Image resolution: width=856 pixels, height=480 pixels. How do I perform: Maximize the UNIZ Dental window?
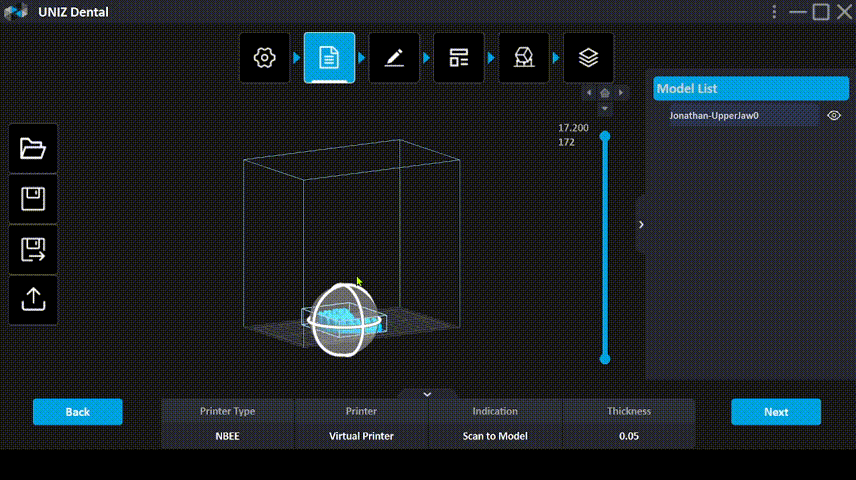[x=821, y=11]
